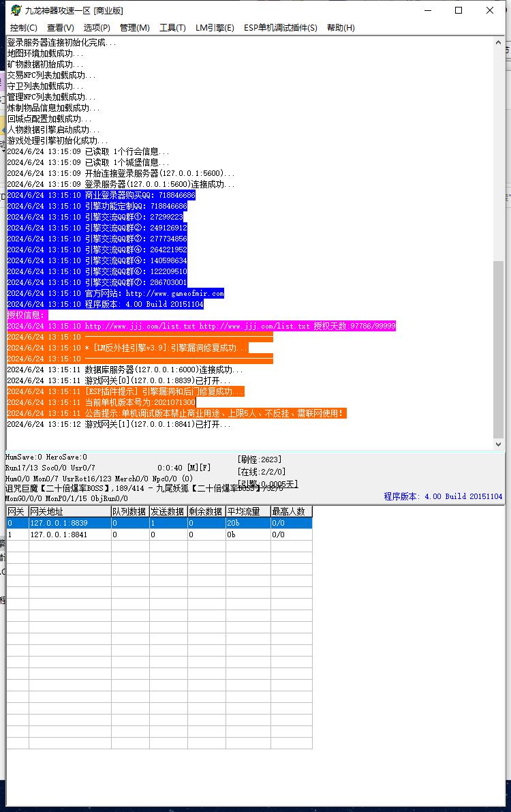Viewport: 511px width, 812px height.
Task: Click log line 数据库服务器(127.0.0.1:6000)连接成功
Action: [x=125, y=370]
